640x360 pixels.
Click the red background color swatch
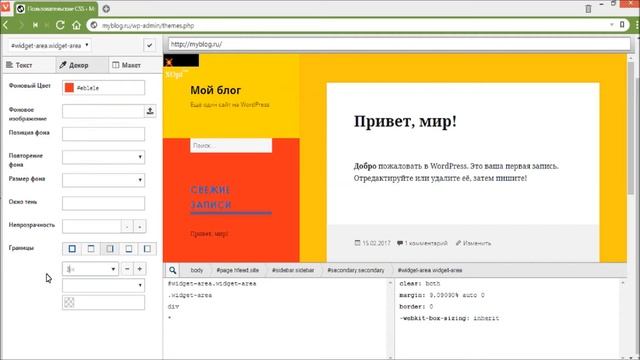[69, 88]
